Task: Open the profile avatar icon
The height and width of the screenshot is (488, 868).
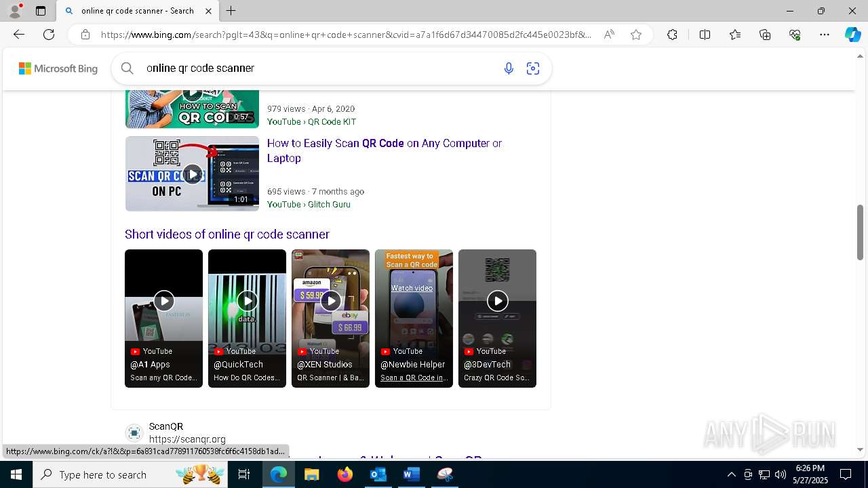Action: (15, 11)
